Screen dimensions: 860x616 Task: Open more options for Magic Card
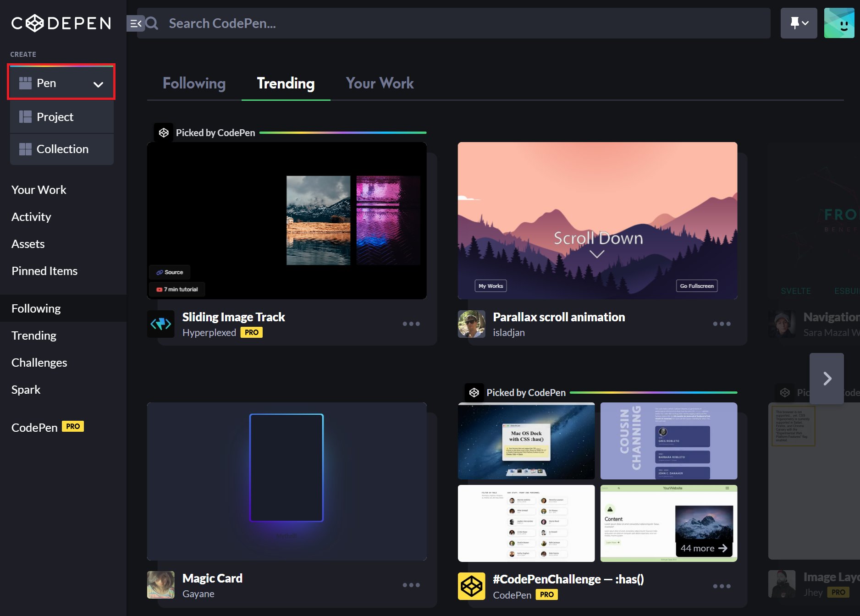coord(411,585)
